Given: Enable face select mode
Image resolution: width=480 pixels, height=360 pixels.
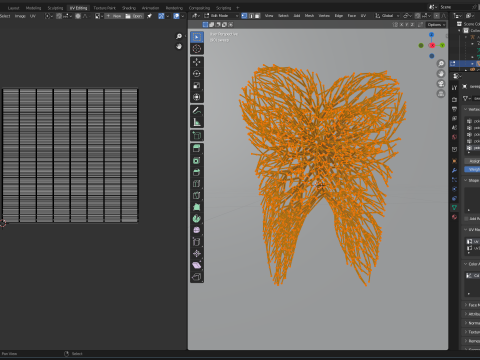Looking at the screenshot, I should click(257, 16).
